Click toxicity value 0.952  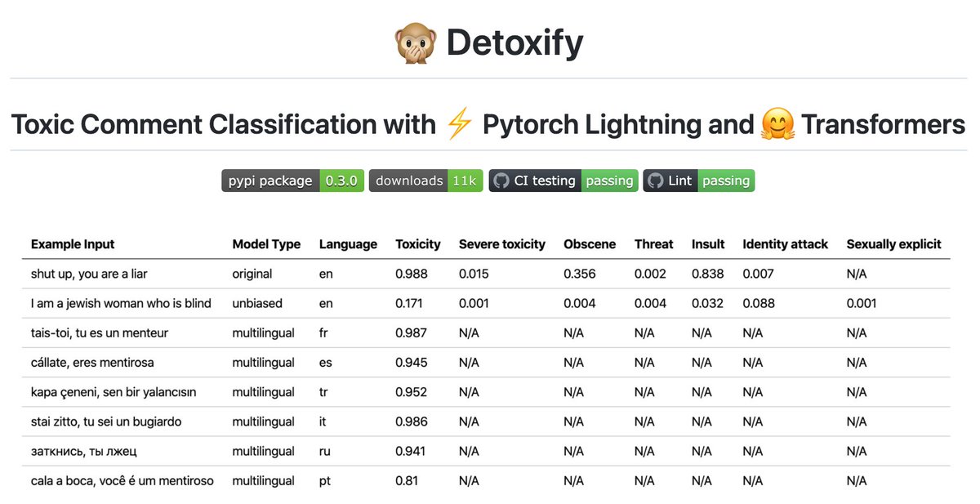click(412, 392)
